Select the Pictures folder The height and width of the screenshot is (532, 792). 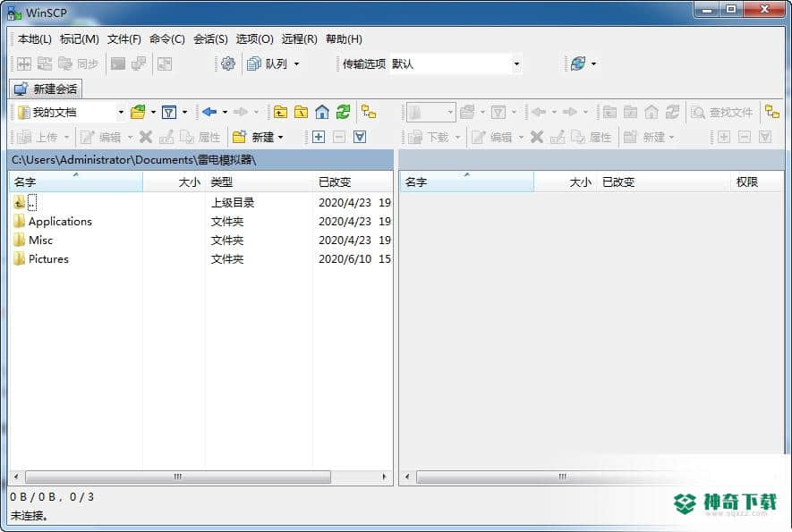pyautogui.click(x=48, y=258)
